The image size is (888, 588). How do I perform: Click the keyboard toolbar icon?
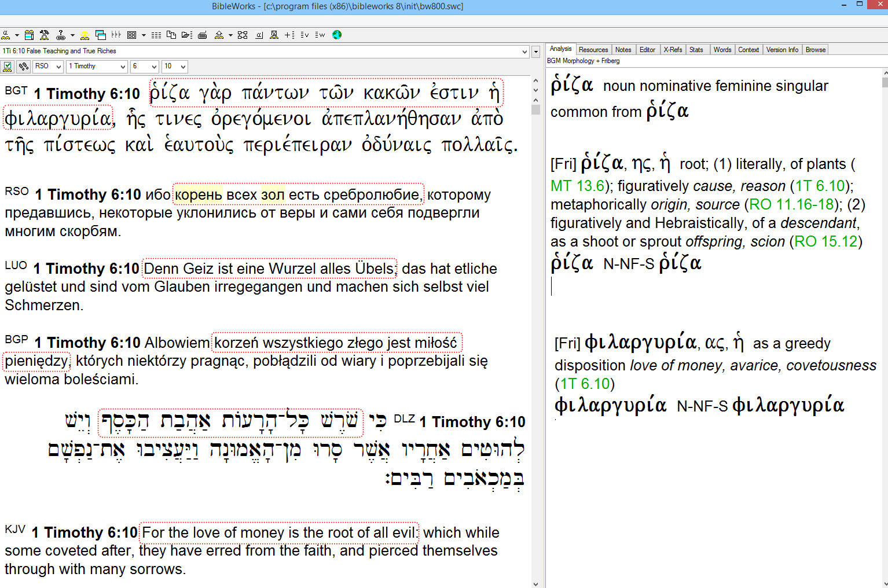pyautogui.click(x=203, y=35)
